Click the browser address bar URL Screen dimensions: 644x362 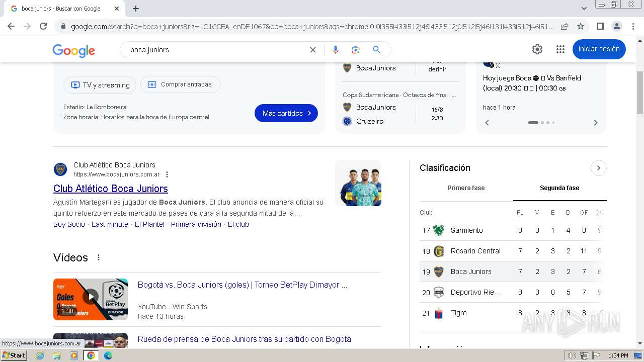312,26
